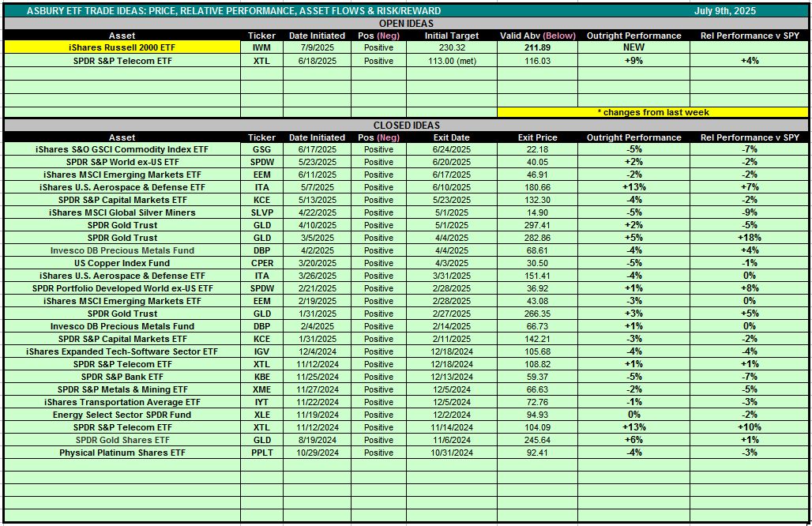Select the ASBURY ETF TRADE IDEAS title cell
Screen dimensions: 812x526
pyautogui.click(x=234, y=11)
